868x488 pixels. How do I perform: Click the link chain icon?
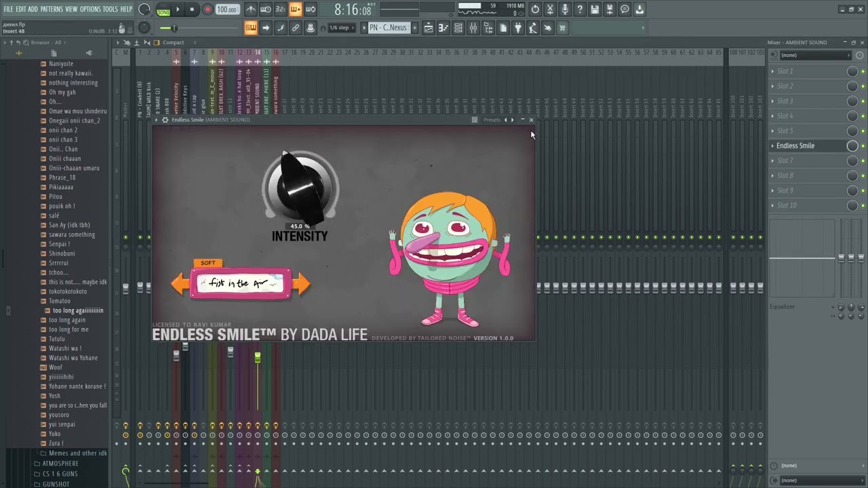tap(296, 28)
